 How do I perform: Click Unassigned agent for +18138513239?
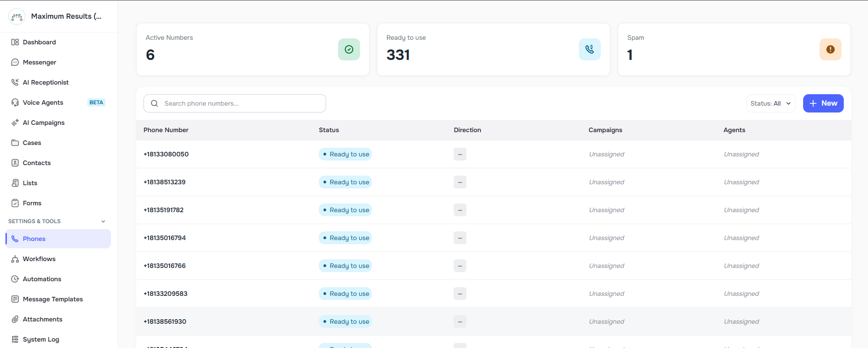click(741, 182)
